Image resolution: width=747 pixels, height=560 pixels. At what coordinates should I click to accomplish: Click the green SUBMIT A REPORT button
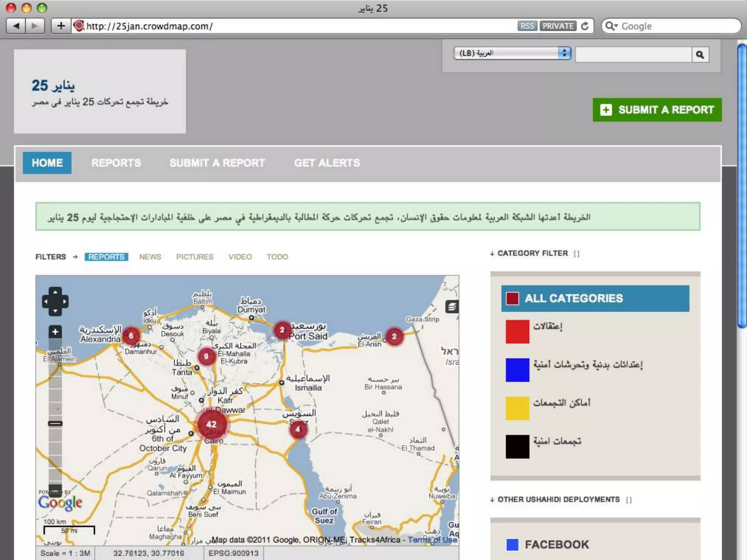click(657, 110)
